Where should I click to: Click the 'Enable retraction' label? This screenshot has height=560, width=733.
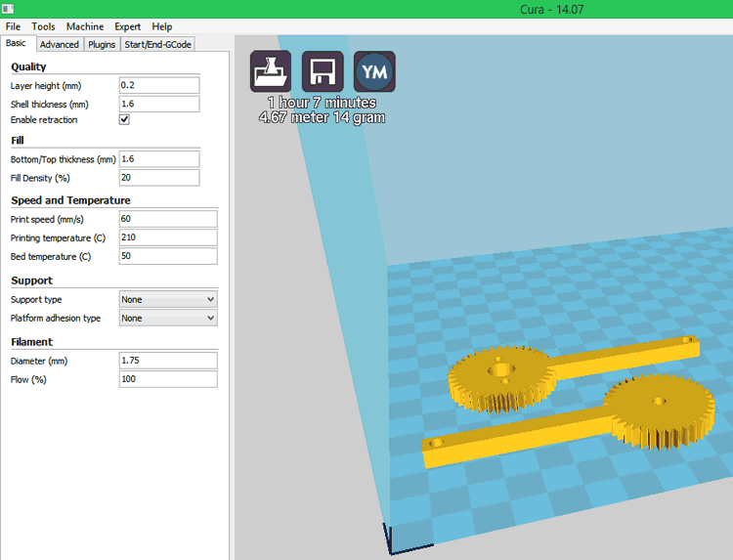pyautogui.click(x=44, y=119)
